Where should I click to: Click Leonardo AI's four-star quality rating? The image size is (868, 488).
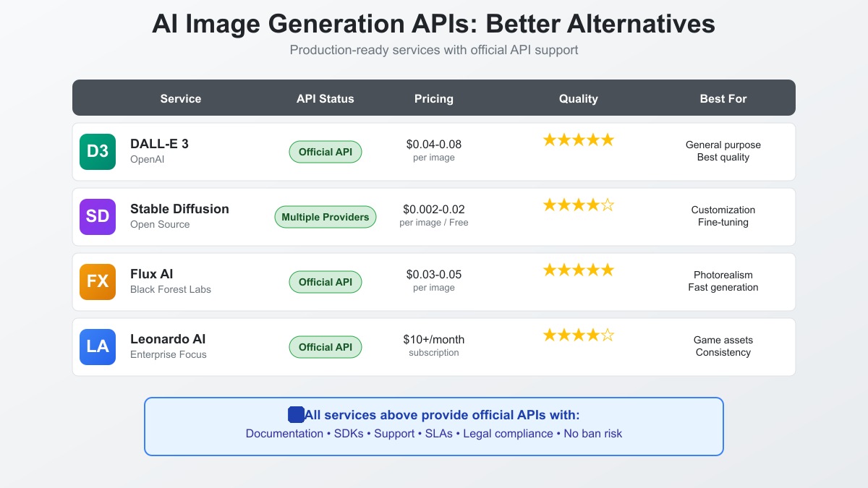tap(579, 335)
